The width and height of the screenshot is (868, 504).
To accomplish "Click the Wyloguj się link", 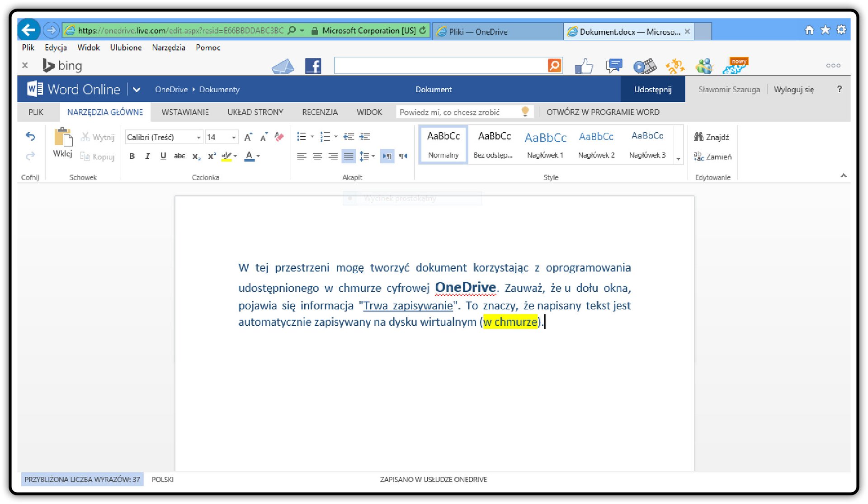I will [793, 90].
